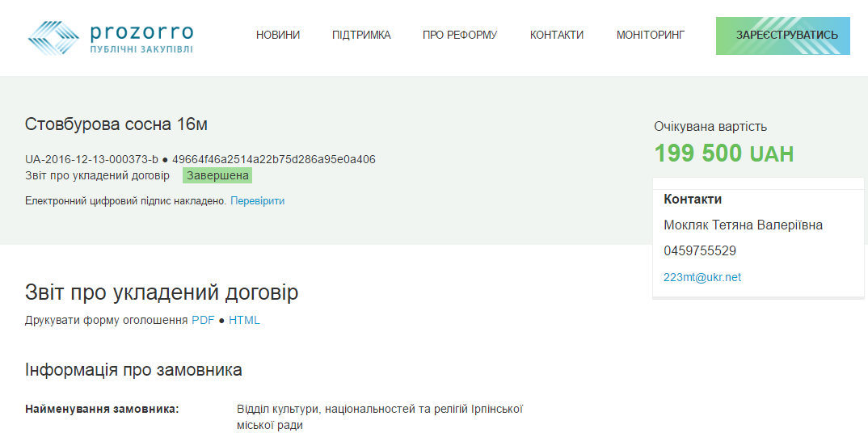
Task: Open the ПРО РЕФОРМУ page
Action: click(x=460, y=35)
